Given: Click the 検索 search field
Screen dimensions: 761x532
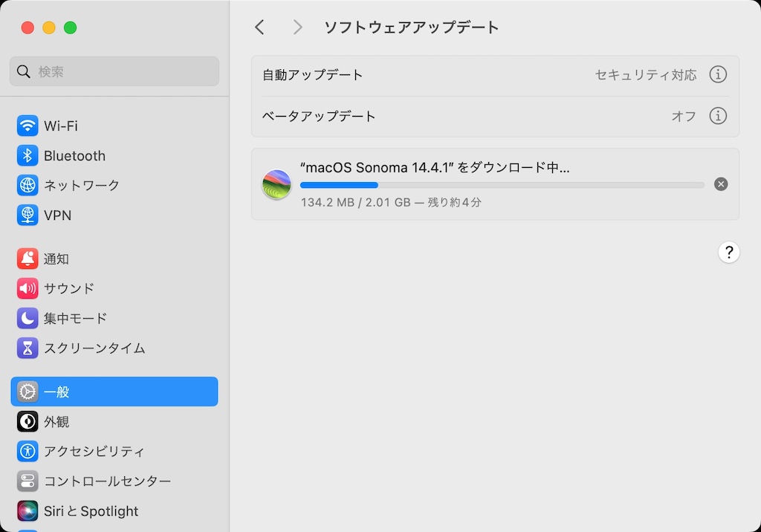Looking at the screenshot, I should 114,71.
